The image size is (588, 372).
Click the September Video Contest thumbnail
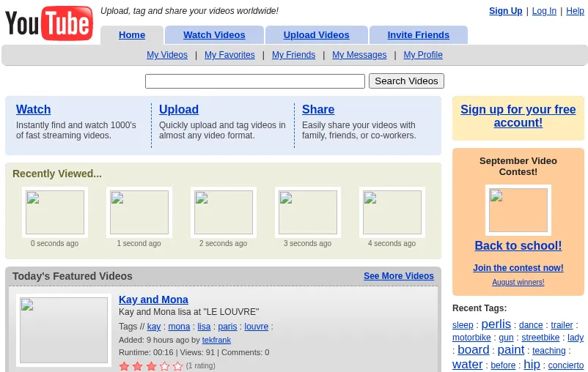tap(518, 209)
